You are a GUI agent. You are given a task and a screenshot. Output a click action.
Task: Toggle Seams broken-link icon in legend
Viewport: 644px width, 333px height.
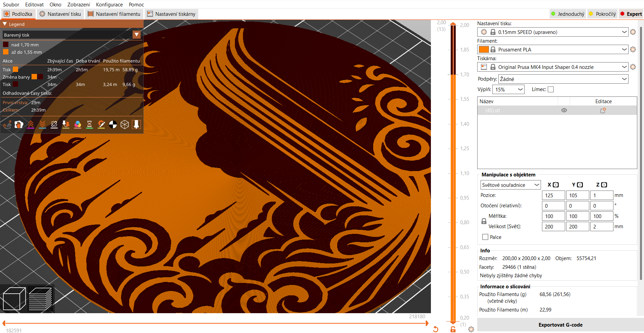click(54, 125)
